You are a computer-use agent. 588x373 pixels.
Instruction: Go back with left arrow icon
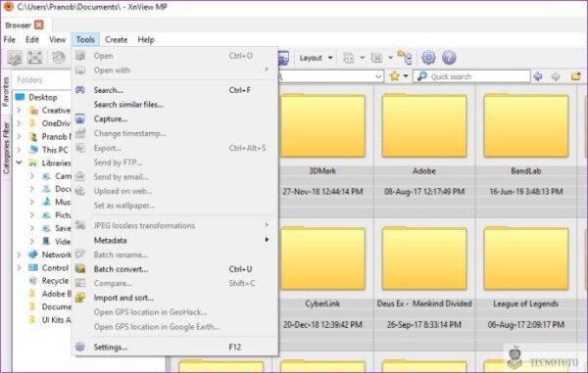click(x=538, y=76)
